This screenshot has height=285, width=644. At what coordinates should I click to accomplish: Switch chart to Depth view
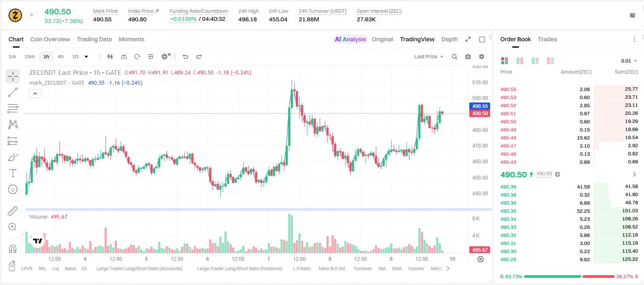449,39
